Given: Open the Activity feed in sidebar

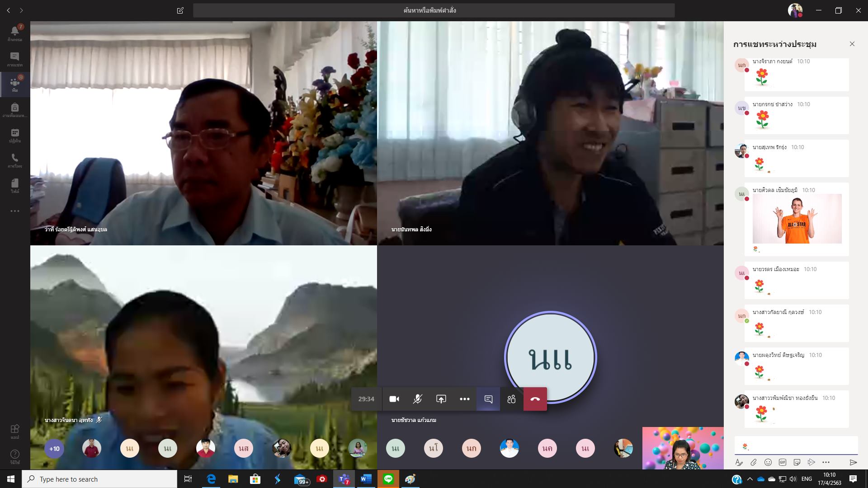Looking at the screenshot, I should coord(15,33).
